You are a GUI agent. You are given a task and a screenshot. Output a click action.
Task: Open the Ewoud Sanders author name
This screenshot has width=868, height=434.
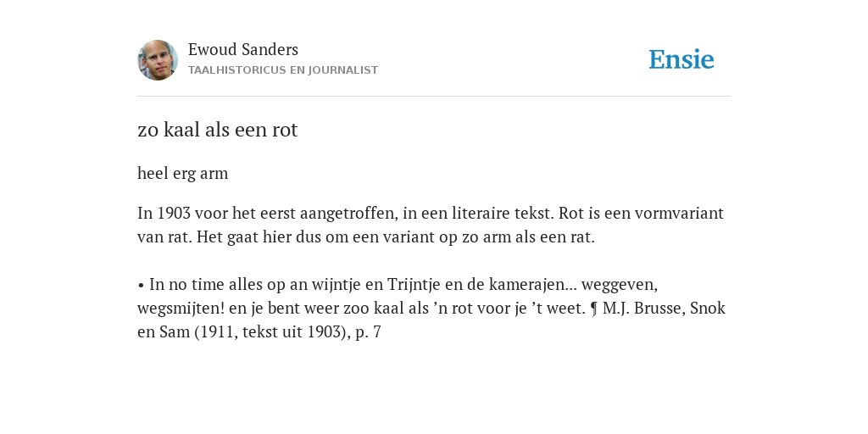click(243, 49)
